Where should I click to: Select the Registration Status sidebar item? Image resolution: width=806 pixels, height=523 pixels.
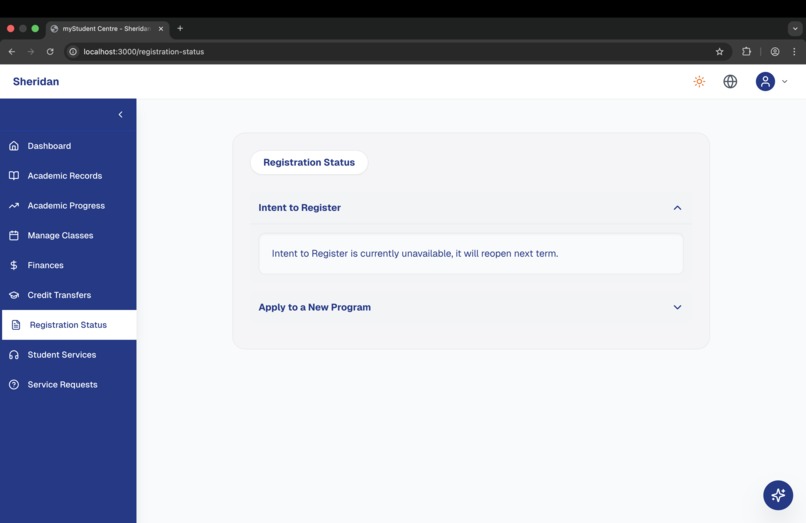point(69,325)
